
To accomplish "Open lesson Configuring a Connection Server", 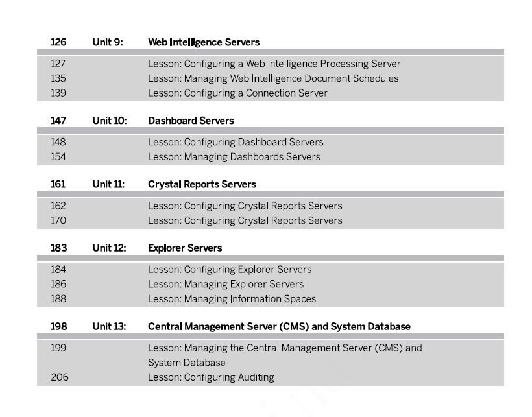I will 237,93.
